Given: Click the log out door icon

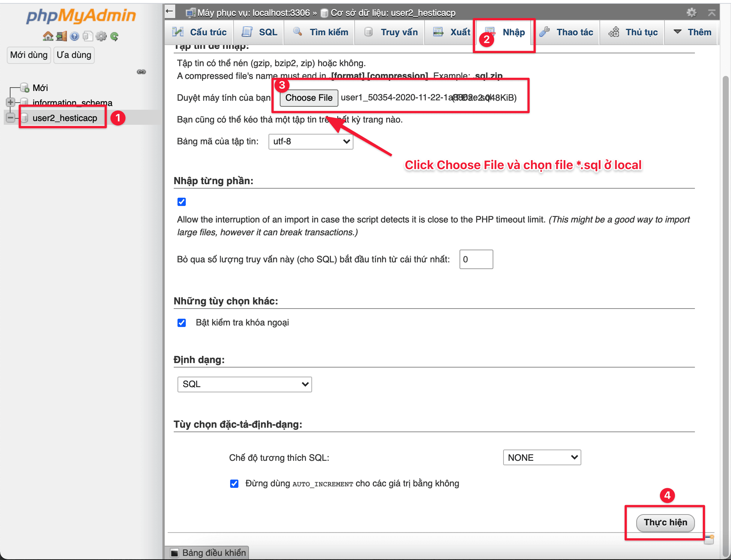Looking at the screenshot, I should (61, 36).
